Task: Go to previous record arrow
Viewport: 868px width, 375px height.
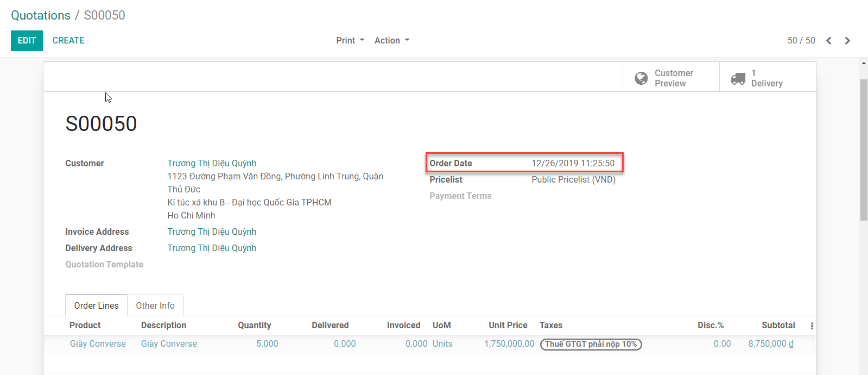Action: 829,41
